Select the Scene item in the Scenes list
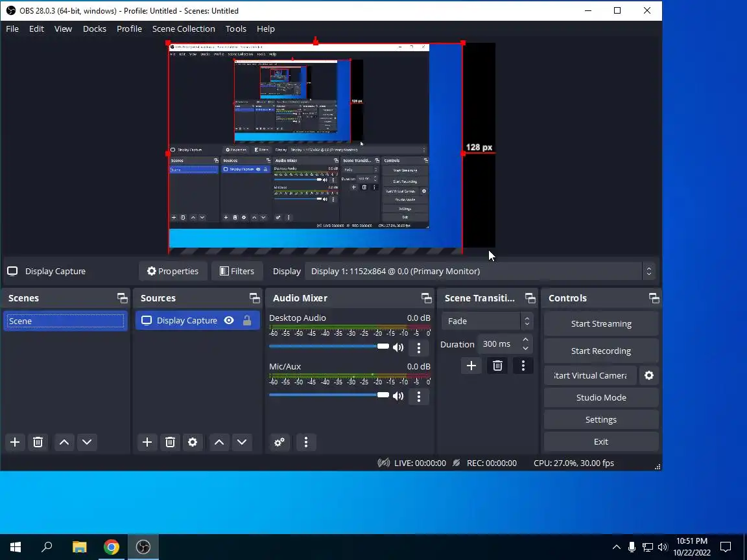 [65, 321]
